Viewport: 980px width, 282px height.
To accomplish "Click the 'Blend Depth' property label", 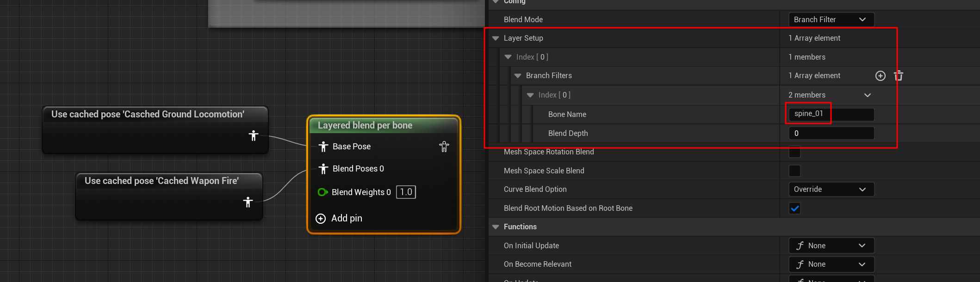I will (x=568, y=133).
